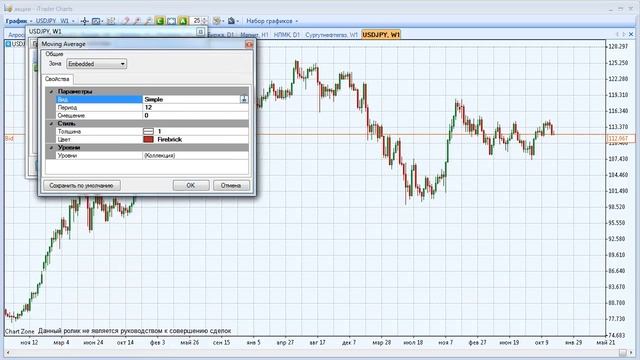Click the Толщина value 1

(195, 131)
